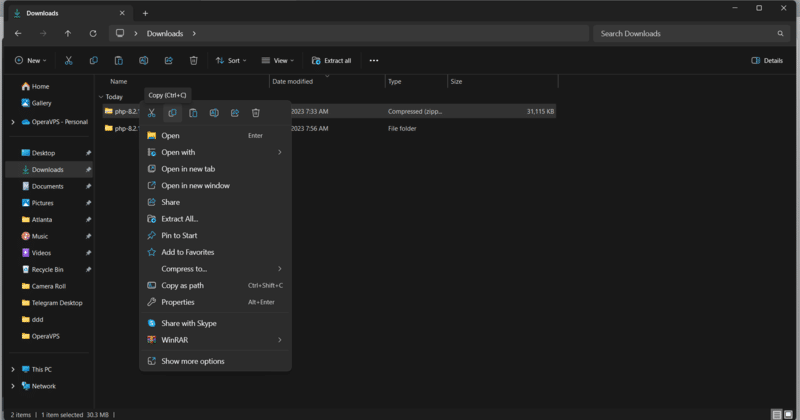Click the Extract all toolbar button
800x420 pixels.
331,60
